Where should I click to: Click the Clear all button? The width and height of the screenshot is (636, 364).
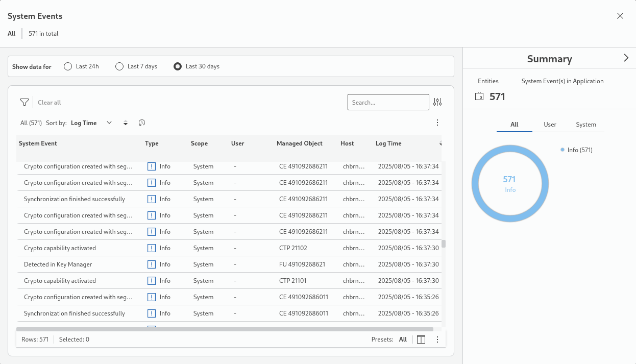[50, 103]
